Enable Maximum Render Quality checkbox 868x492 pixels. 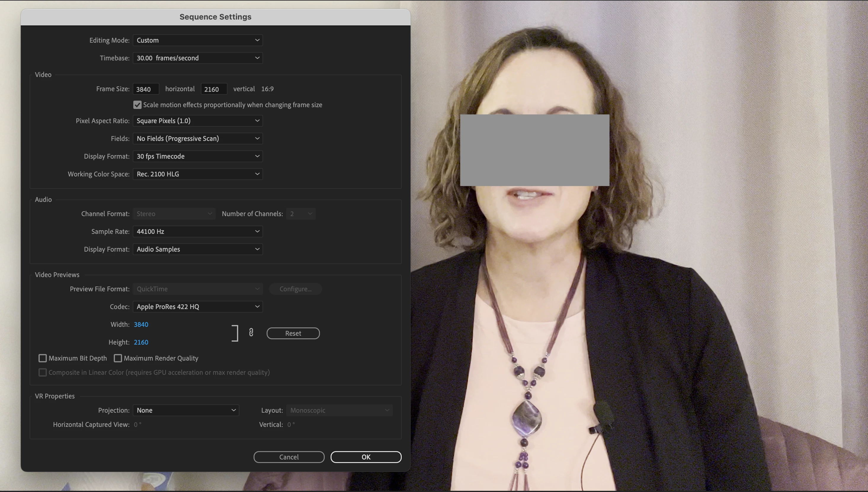click(x=118, y=358)
